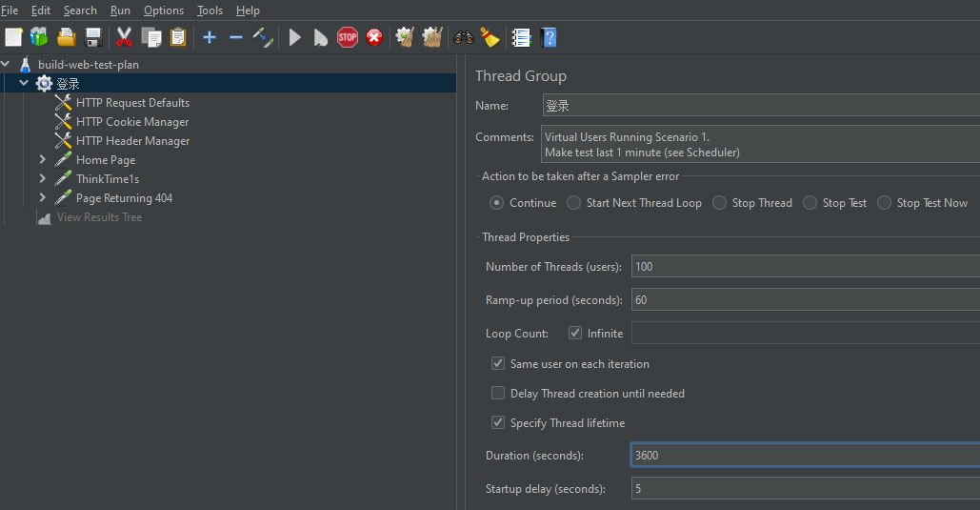Screen dimensions: 980x510
Task: Open the Help menu
Action: coord(248,10)
